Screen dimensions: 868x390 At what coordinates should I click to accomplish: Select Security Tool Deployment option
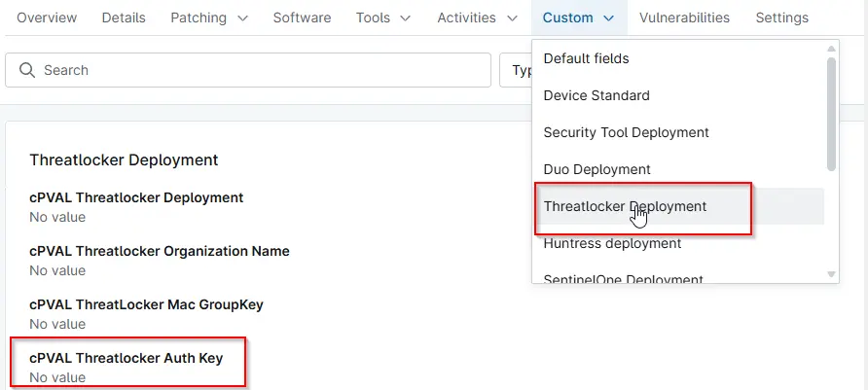(626, 132)
